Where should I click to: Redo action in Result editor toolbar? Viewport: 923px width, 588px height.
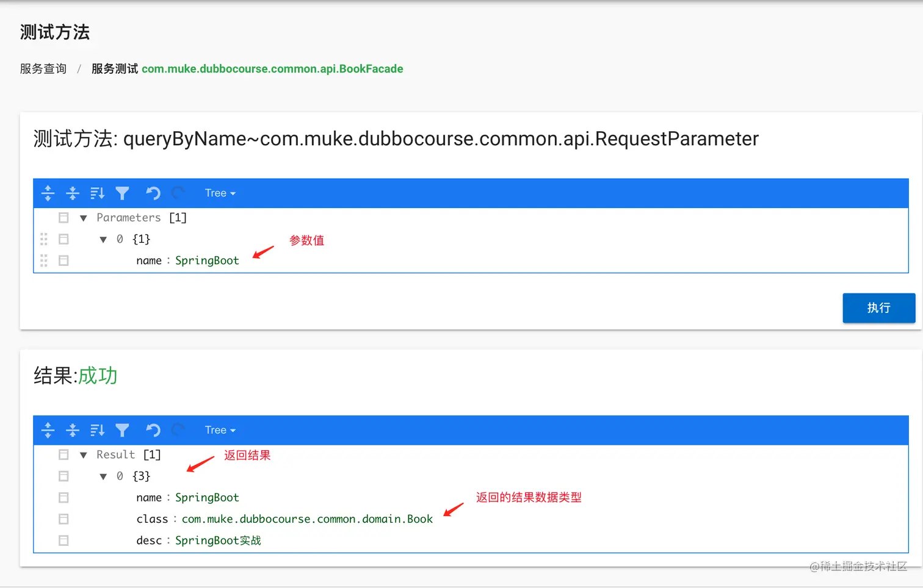(x=178, y=430)
